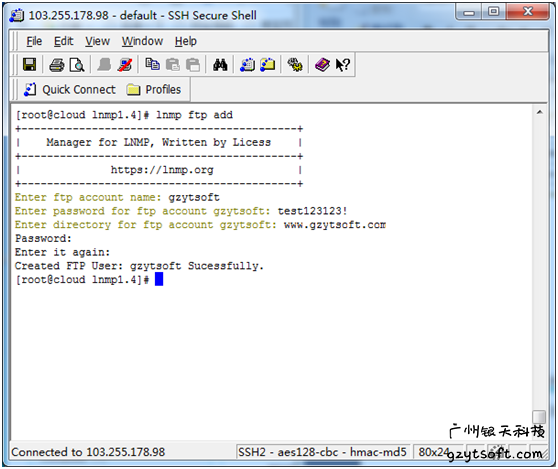Click the Print icon in toolbar
Viewport: 558px width, 469px height.
point(57,65)
